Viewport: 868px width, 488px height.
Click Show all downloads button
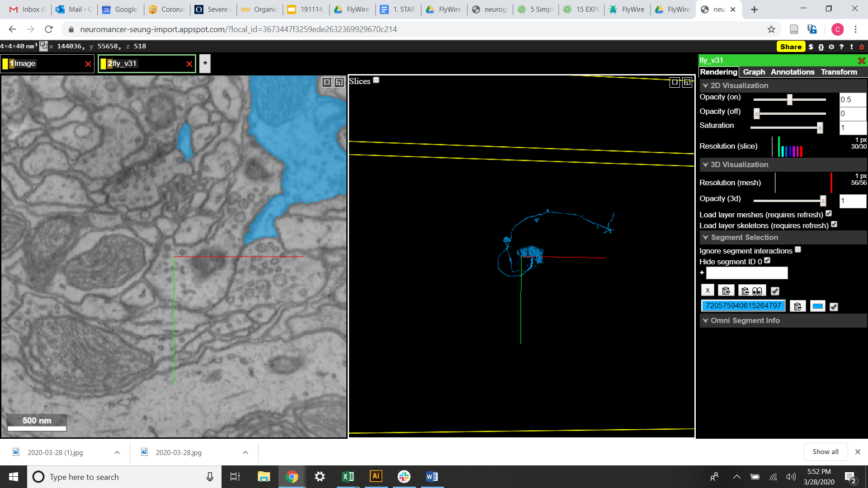point(826,452)
